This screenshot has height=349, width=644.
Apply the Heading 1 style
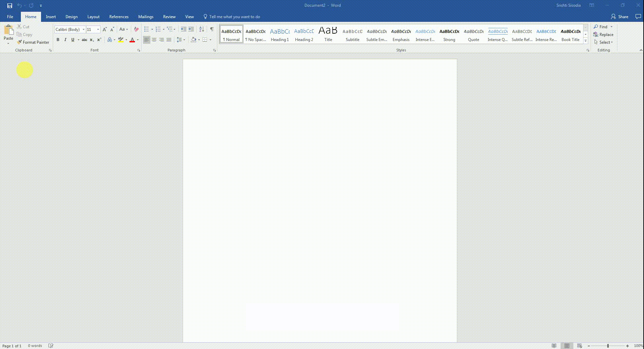pyautogui.click(x=280, y=34)
